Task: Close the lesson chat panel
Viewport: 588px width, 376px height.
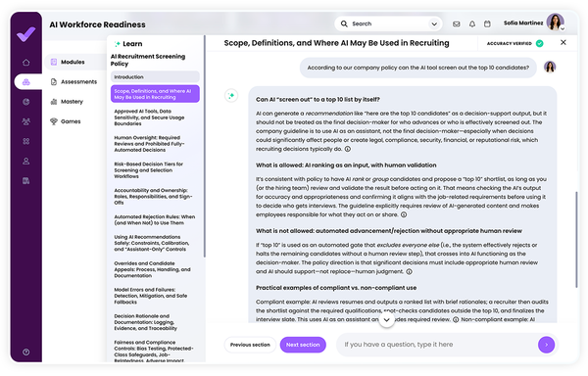Action: pos(563,42)
